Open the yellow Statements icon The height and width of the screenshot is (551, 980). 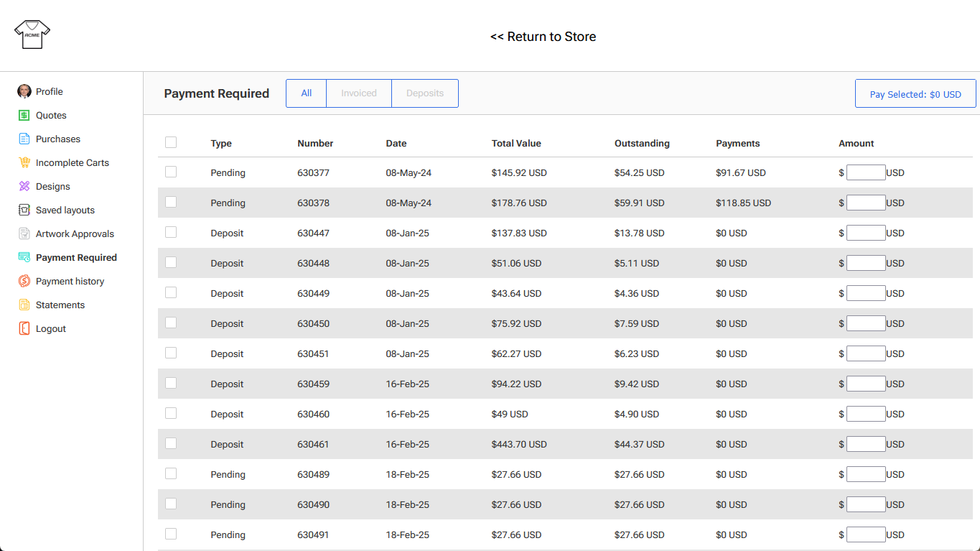point(24,305)
